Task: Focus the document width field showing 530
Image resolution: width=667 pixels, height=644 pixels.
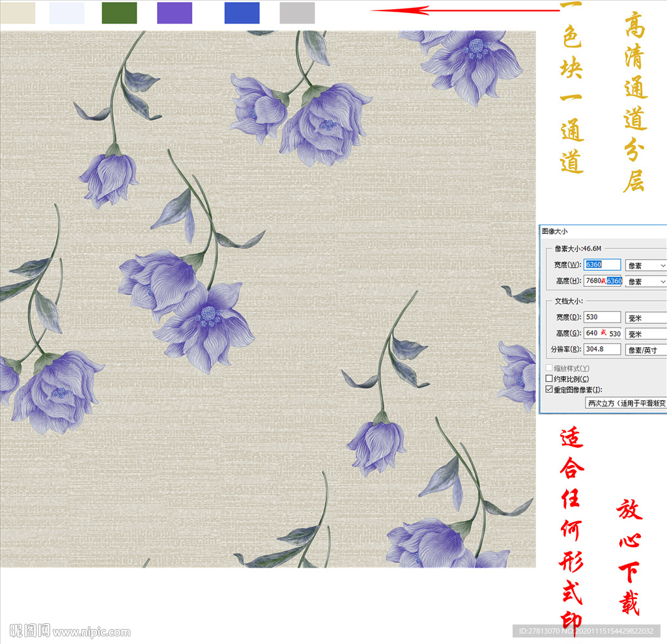Action: 602,317
